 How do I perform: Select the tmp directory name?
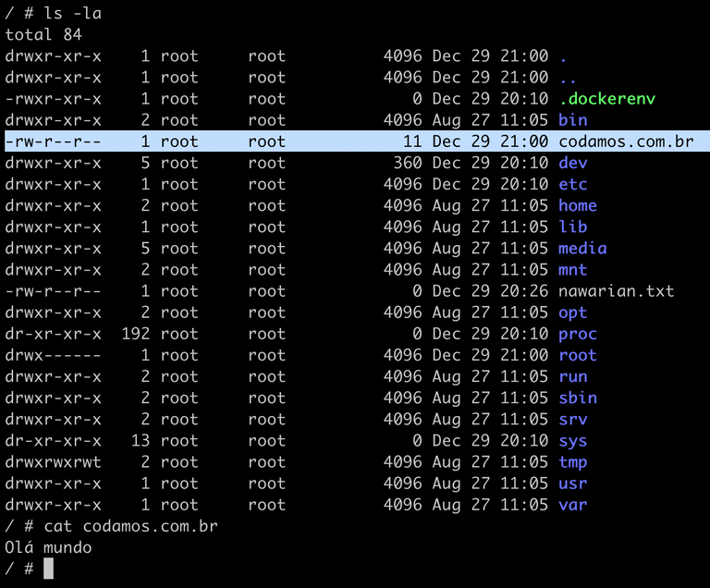tap(572, 462)
